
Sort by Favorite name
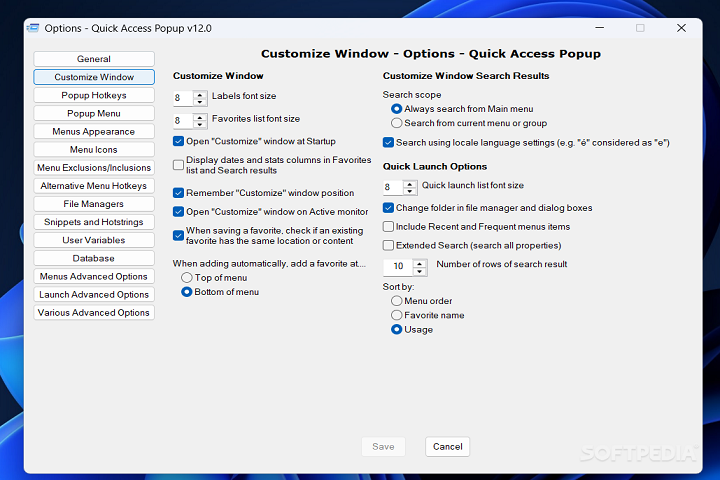click(x=397, y=315)
